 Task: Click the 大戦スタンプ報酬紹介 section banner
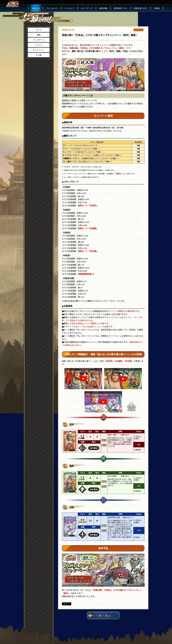tap(103, 354)
